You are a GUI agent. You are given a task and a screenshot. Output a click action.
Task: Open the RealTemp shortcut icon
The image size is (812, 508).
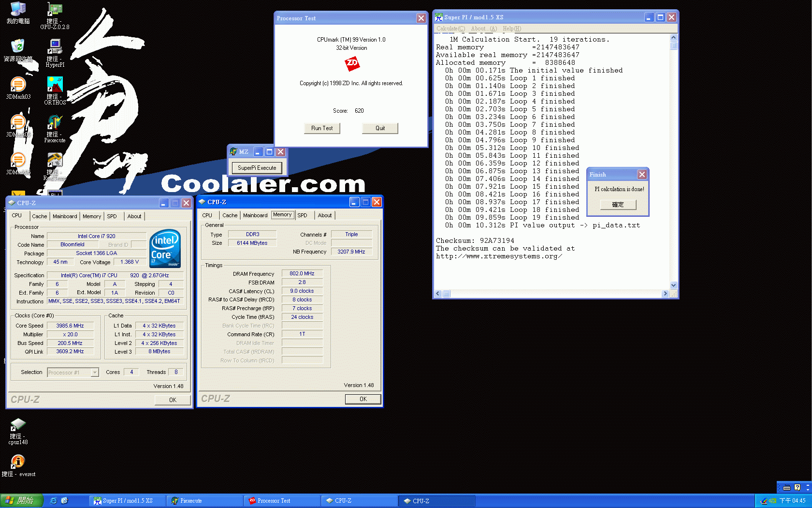55,166
